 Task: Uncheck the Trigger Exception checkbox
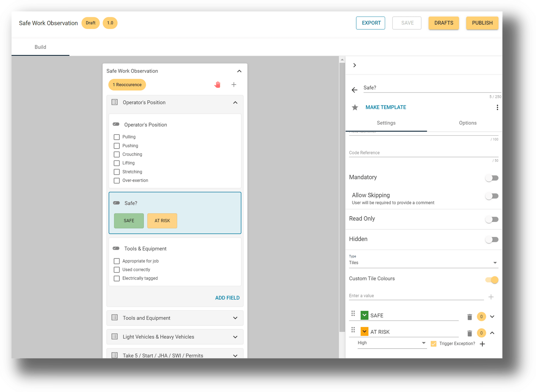[433, 344]
